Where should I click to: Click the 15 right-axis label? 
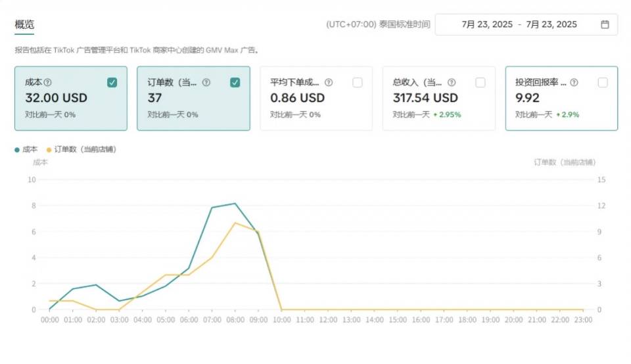point(601,180)
